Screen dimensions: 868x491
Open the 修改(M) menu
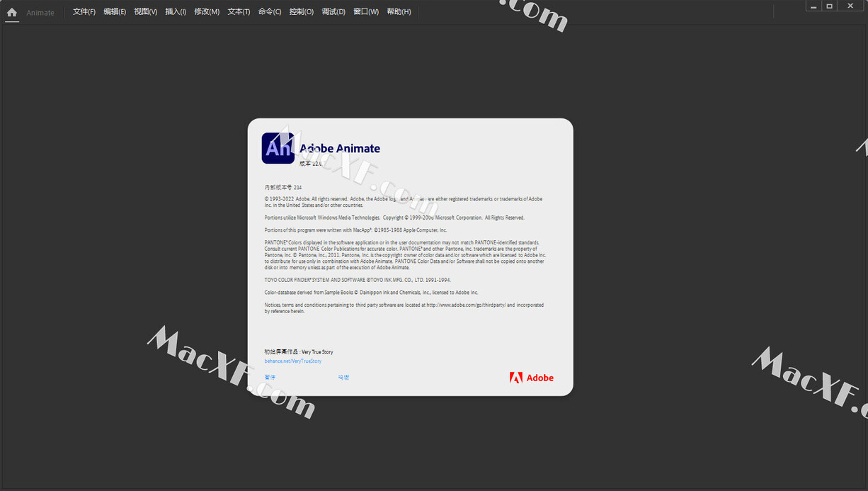[207, 12]
